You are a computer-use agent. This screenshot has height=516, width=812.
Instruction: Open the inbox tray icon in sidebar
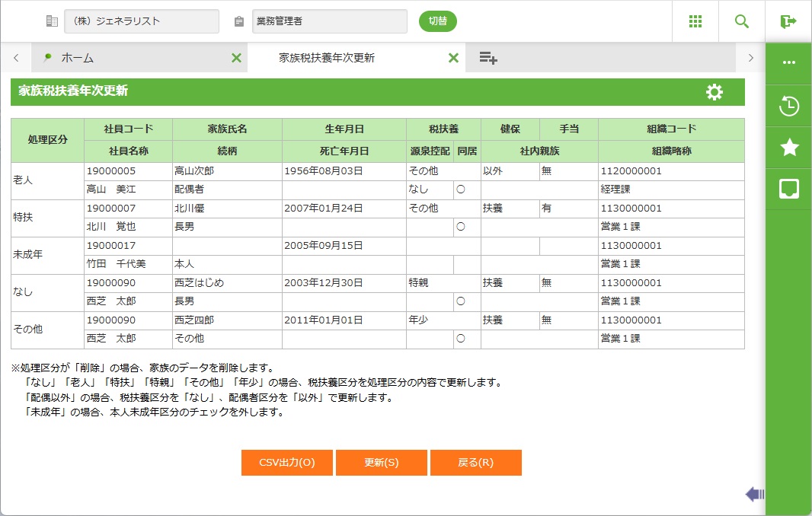788,189
